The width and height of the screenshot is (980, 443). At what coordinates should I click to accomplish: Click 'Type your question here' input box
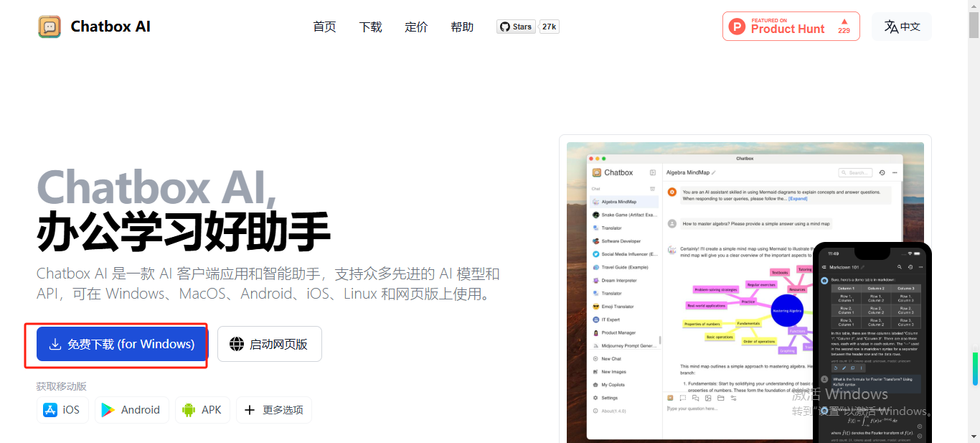coord(739,409)
